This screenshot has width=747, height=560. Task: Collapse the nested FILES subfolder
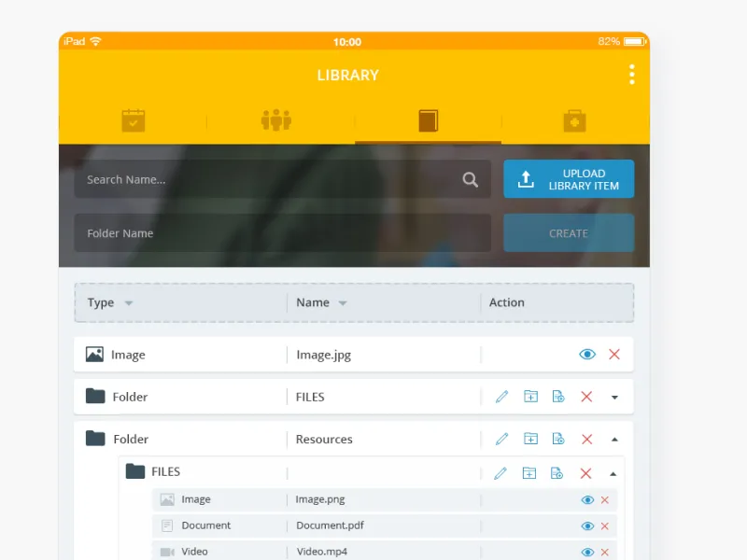[x=613, y=474]
